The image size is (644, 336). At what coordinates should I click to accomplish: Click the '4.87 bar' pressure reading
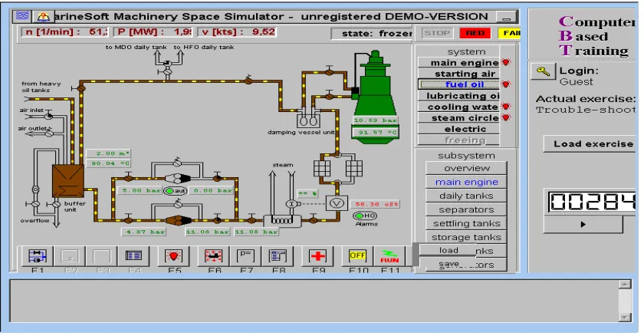[x=144, y=232]
